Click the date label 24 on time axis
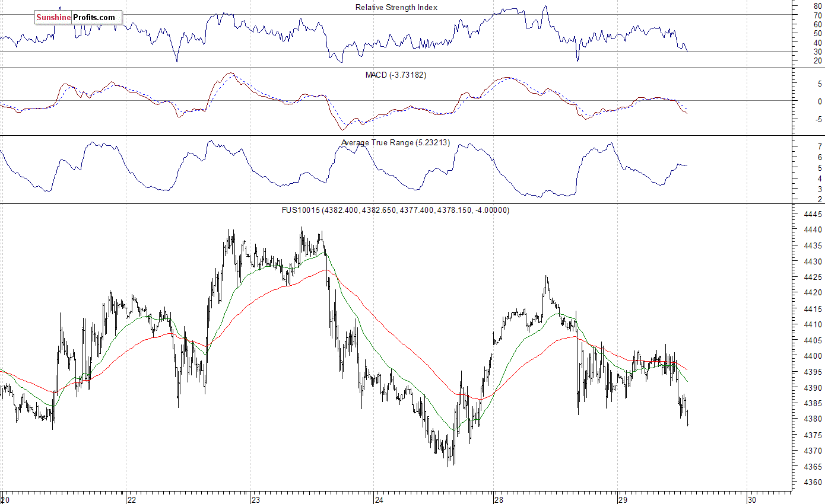 tap(379, 499)
